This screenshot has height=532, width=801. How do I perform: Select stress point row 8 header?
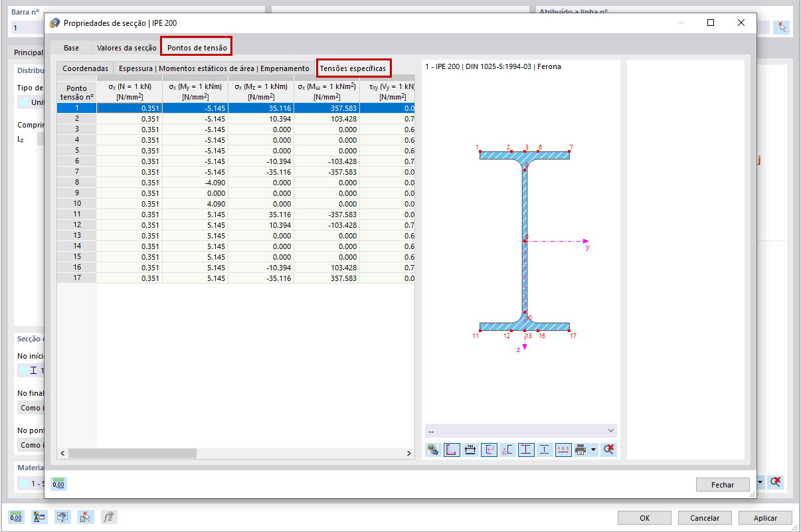click(x=77, y=182)
